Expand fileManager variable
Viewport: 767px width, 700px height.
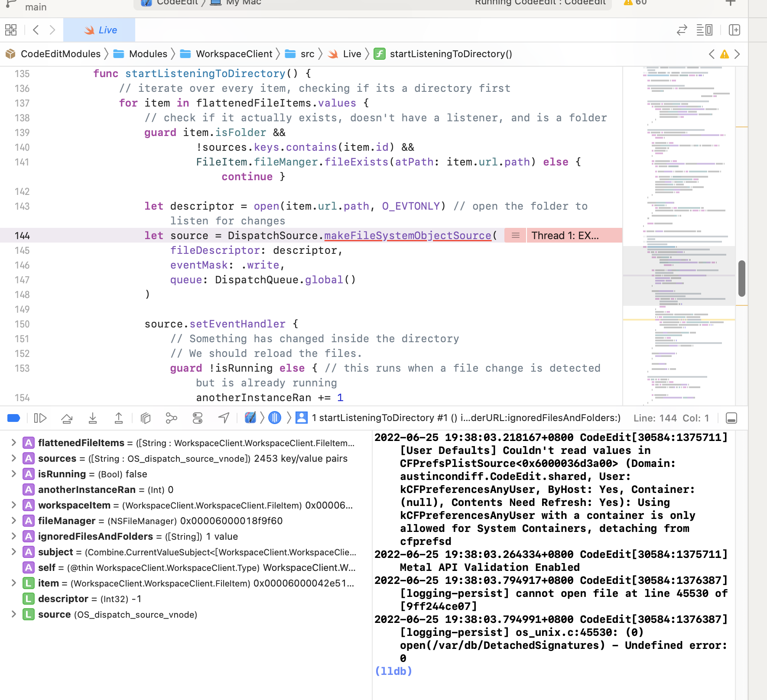tap(13, 520)
